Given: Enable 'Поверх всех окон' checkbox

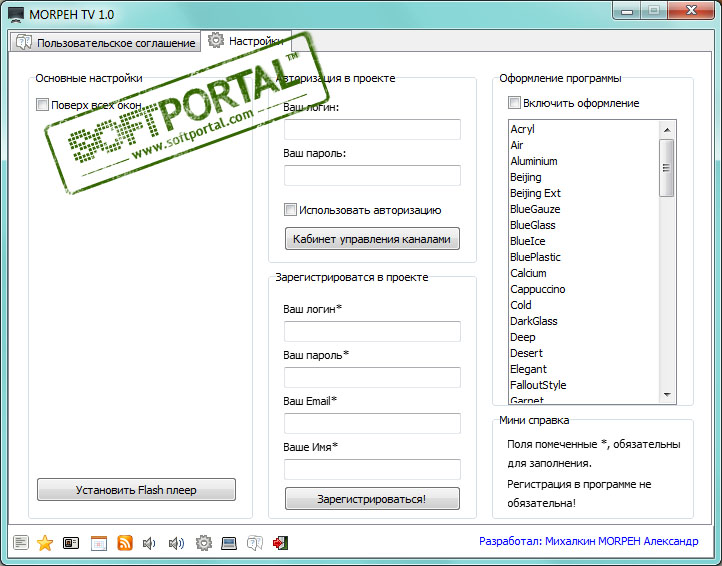Looking at the screenshot, I should point(42,105).
